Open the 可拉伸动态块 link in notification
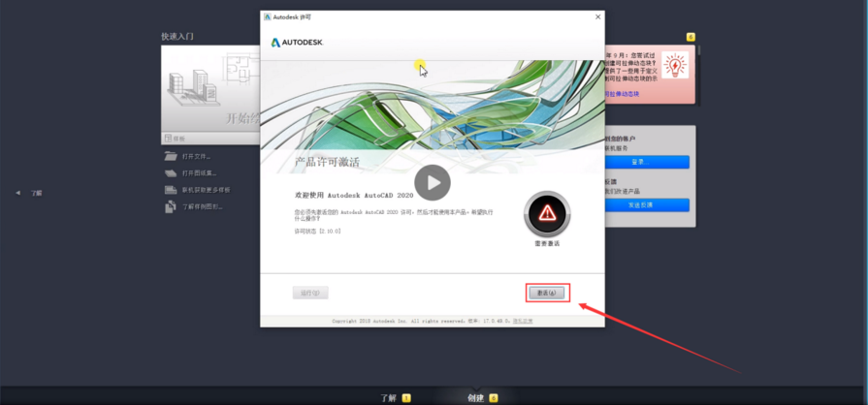This screenshot has height=405, width=868. click(622, 94)
